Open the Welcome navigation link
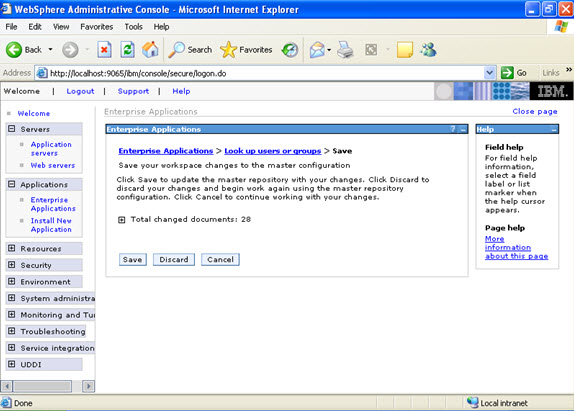Screen dimensions: 574x411 [34, 113]
